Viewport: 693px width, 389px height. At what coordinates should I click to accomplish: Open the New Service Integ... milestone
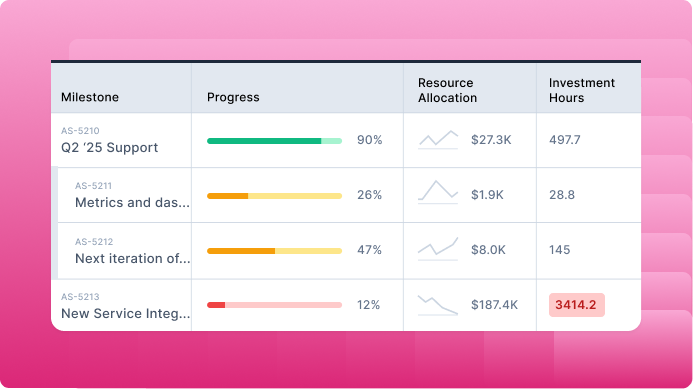tap(126, 313)
